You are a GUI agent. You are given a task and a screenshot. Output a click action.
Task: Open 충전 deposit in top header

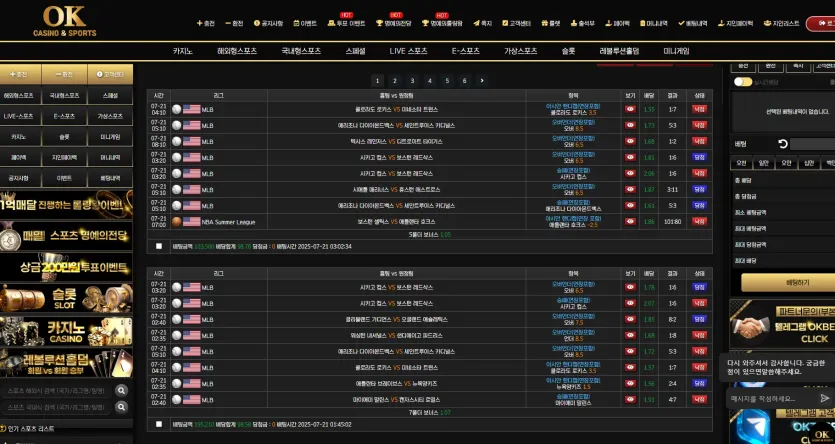tap(206, 23)
